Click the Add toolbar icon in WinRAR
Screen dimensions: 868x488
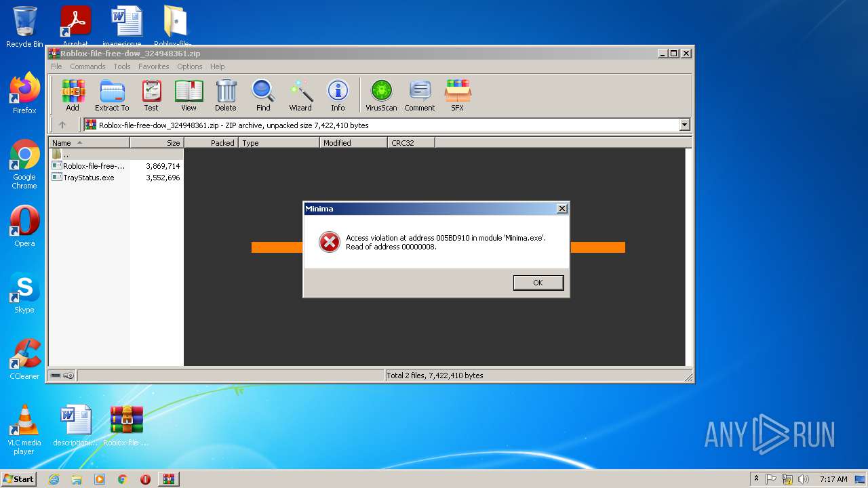click(x=73, y=96)
